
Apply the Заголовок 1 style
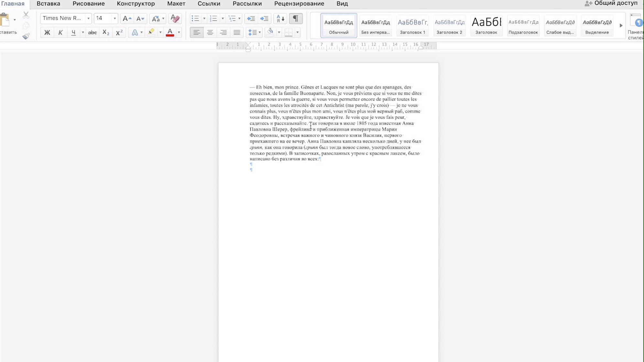point(412,25)
